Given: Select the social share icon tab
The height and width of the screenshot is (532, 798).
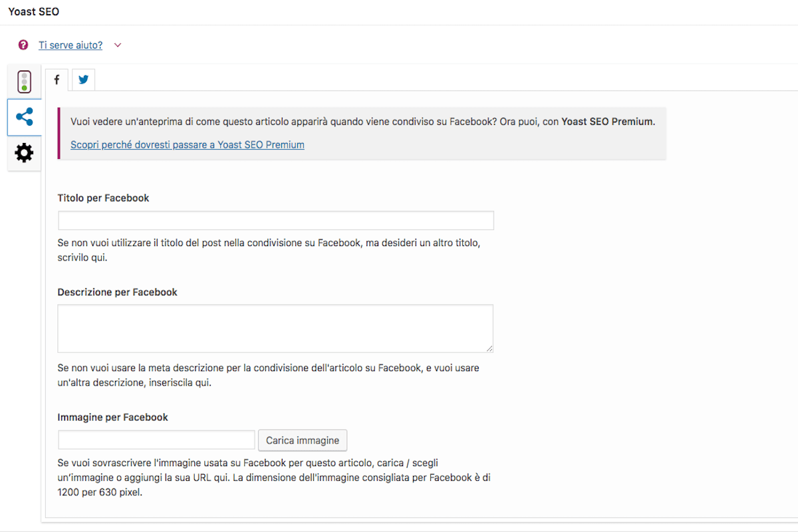Looking at the screenshot, I should 25,118.
